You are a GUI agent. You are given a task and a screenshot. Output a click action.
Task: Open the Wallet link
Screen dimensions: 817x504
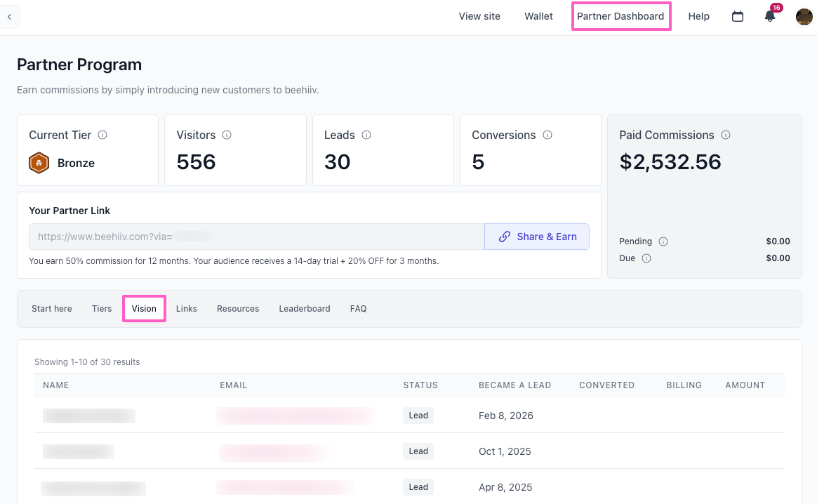(x=538, y=16)
